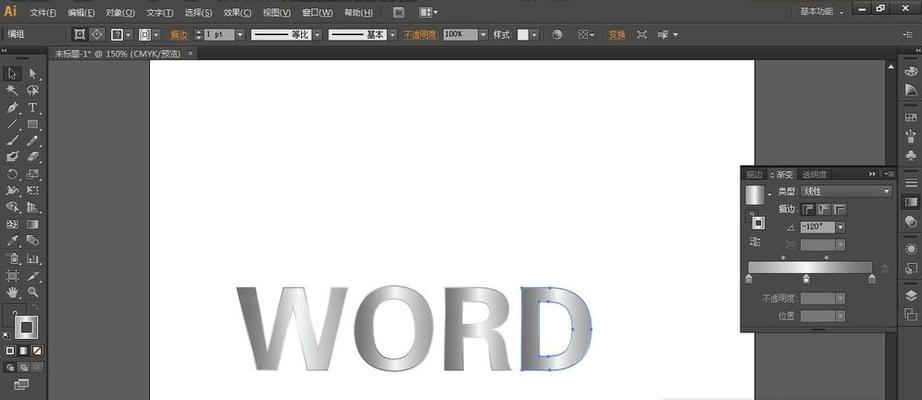Open the 样式 graphic style dropdown
Image resolution: width=922 pixels, height=400 pixels.
pyautogui.click(x=534, y=35)
